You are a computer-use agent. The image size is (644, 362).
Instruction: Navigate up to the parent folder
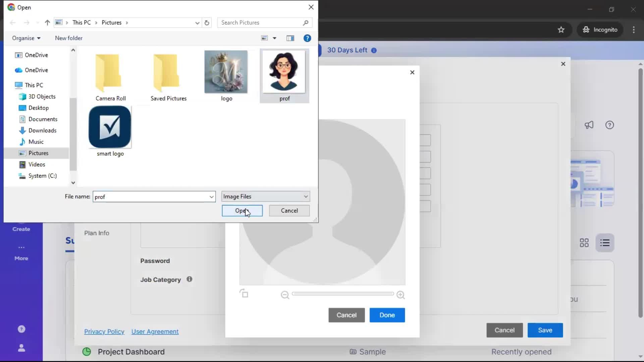point(47,22)
